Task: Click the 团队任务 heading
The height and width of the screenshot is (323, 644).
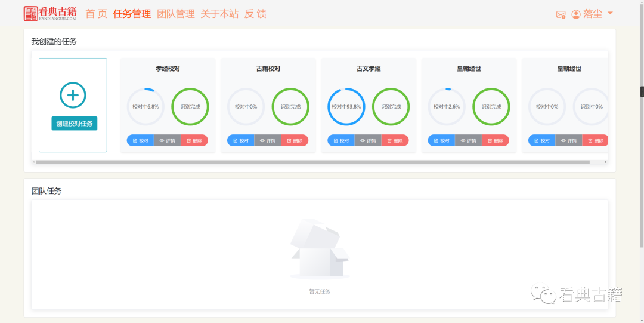Action: point(47,191)
